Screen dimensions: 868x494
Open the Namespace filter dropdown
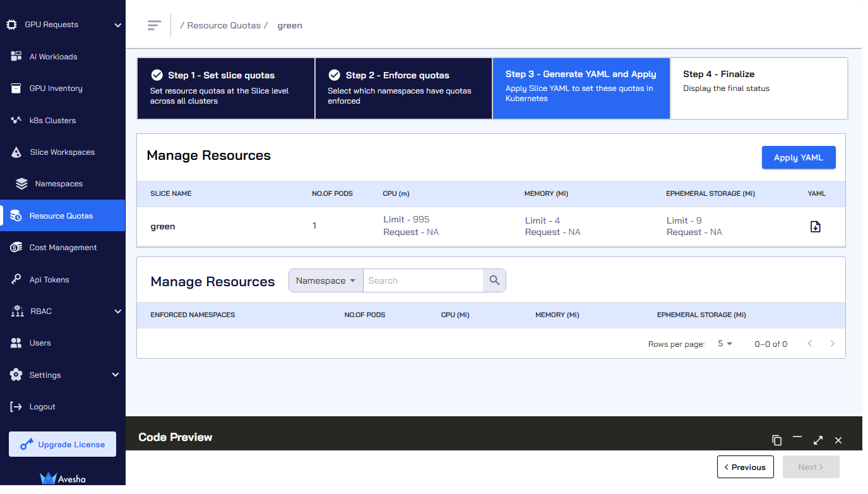[326, 280]
